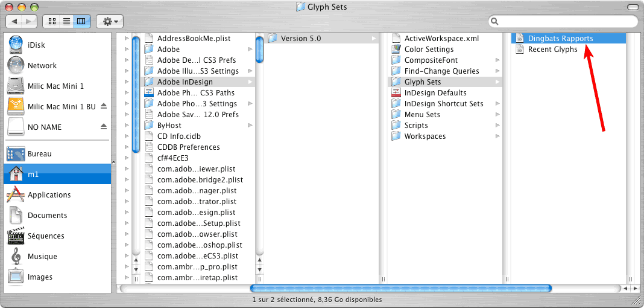Open the Menu Sets folder
The width and height of the screenshot is (644, 308).
[422, 115]
